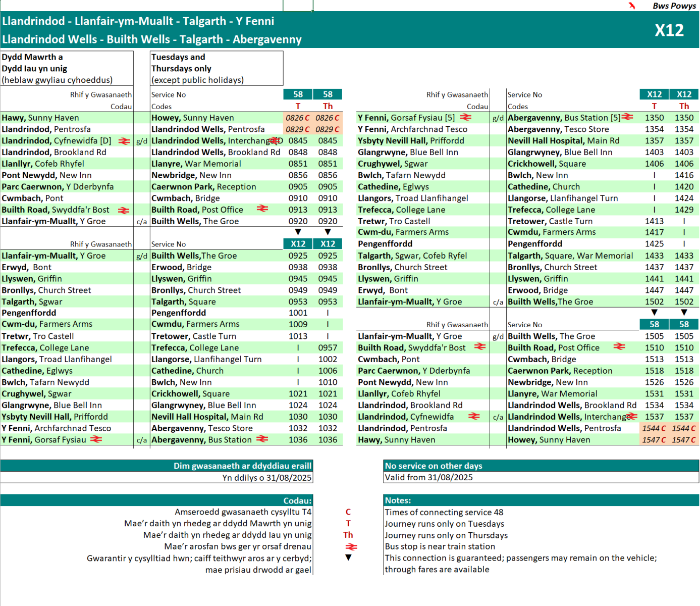
Task: Click the 1001 Pengenffordd departure time
Action: [x=298, y=313]
